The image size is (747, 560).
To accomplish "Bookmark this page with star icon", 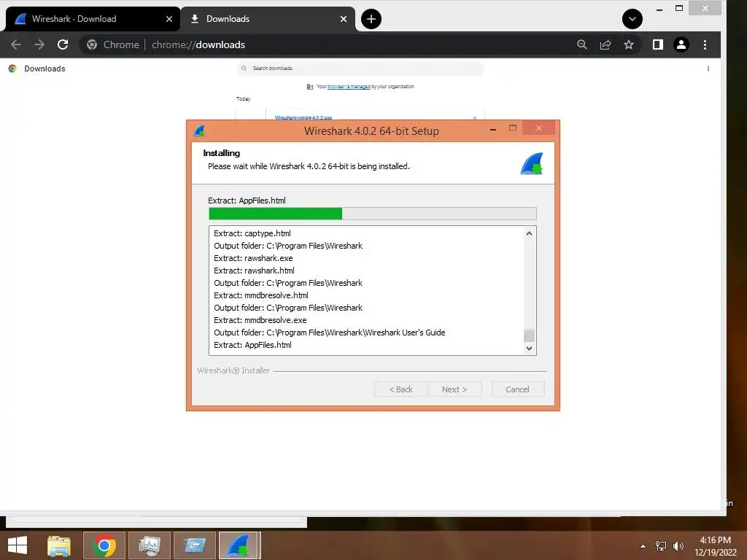I will (629, 44).
